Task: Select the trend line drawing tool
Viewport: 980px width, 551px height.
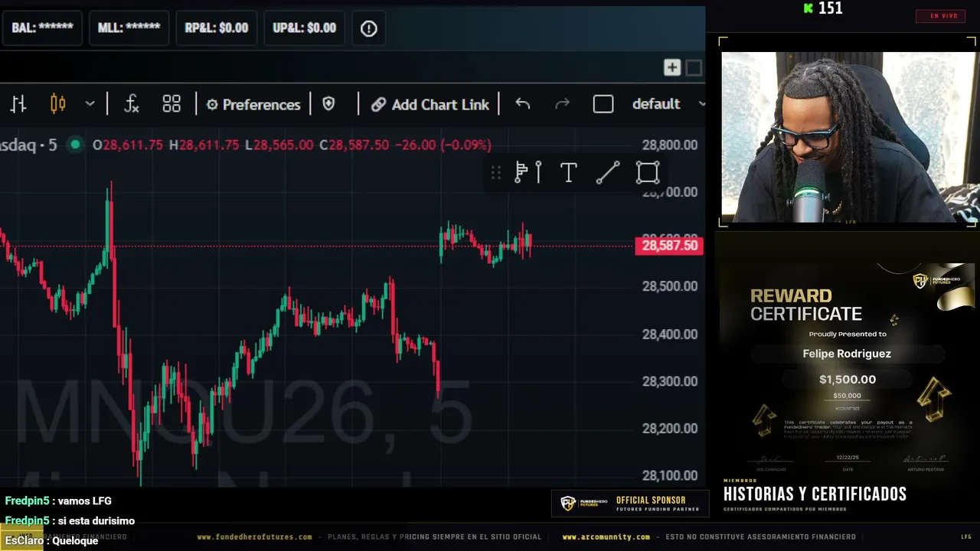Action: (x=608, y=173)
